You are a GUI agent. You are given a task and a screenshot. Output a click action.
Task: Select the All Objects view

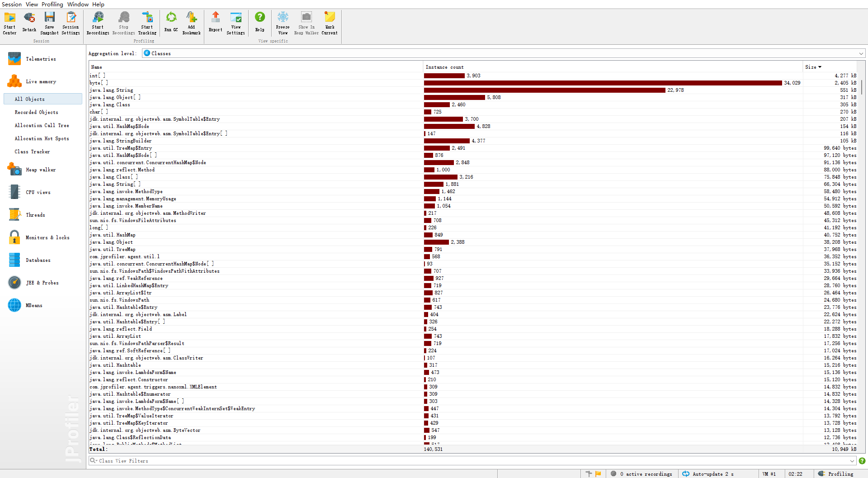43,99
